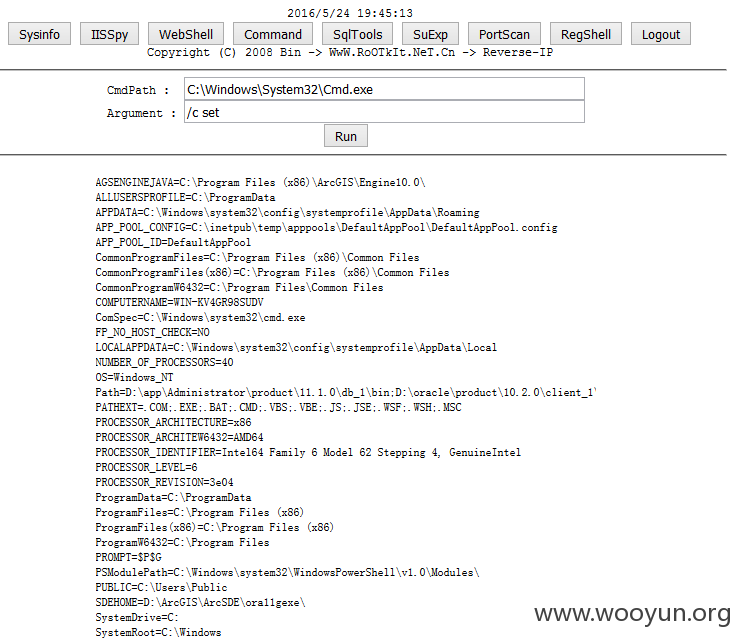The image size is (740, 642).
Task: Click the PROCESSOR_ARCHITEW6432=AMD64 line
Action: 179,438
